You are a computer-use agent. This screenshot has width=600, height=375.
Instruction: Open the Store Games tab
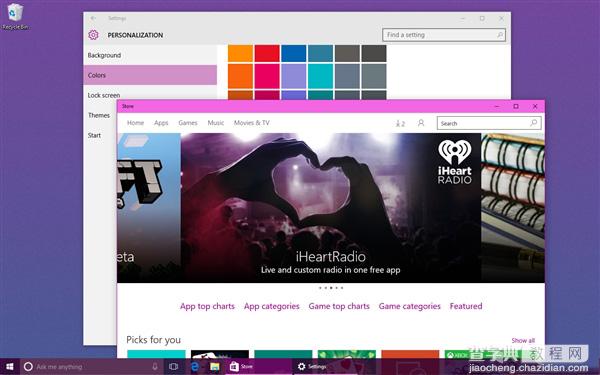(x=188, y=123)
